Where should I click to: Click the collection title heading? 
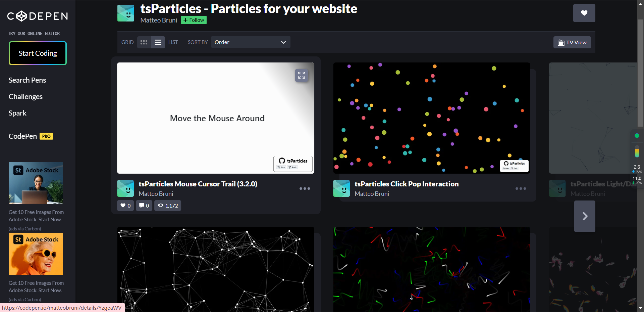point(249,9)
